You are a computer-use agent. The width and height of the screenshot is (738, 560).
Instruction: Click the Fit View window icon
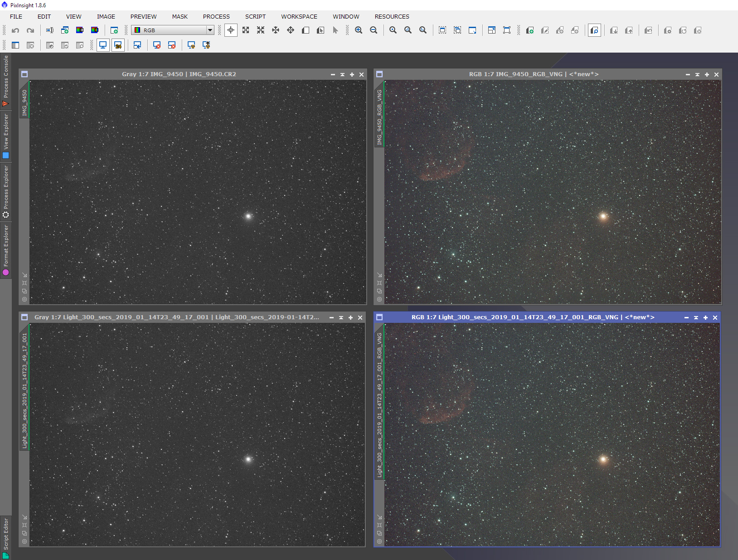[472, 30]
